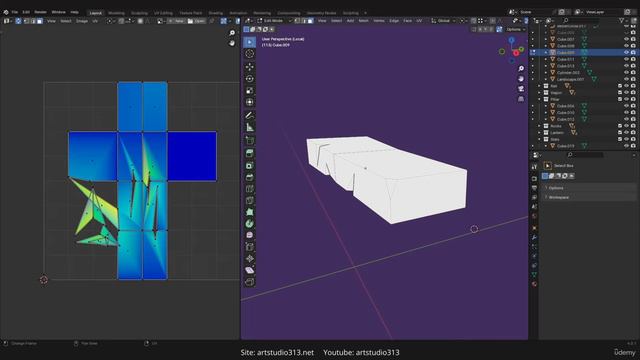Select the Smooth vertices tool
The image size is (640, 360).
tap(250, 235)
